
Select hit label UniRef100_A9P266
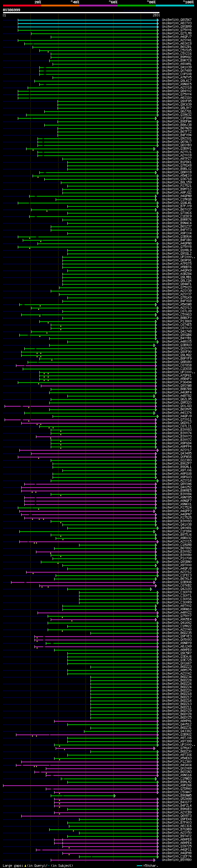[177, 785]
